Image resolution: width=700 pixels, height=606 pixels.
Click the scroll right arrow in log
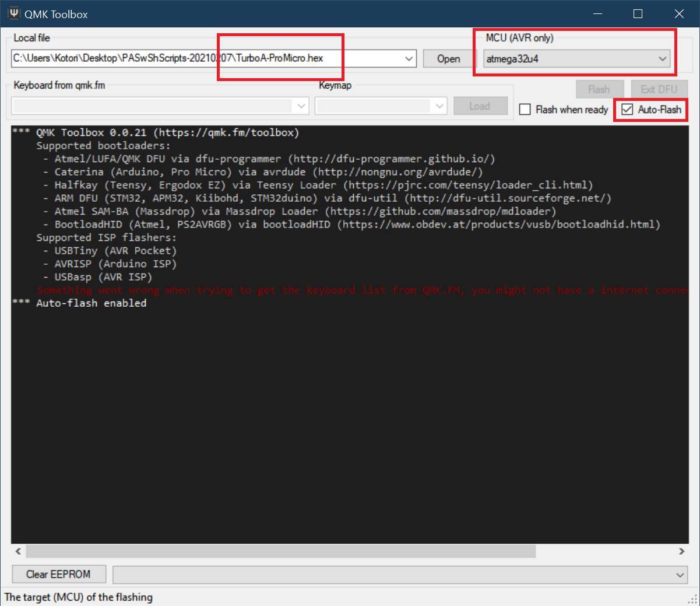point(681,551)
